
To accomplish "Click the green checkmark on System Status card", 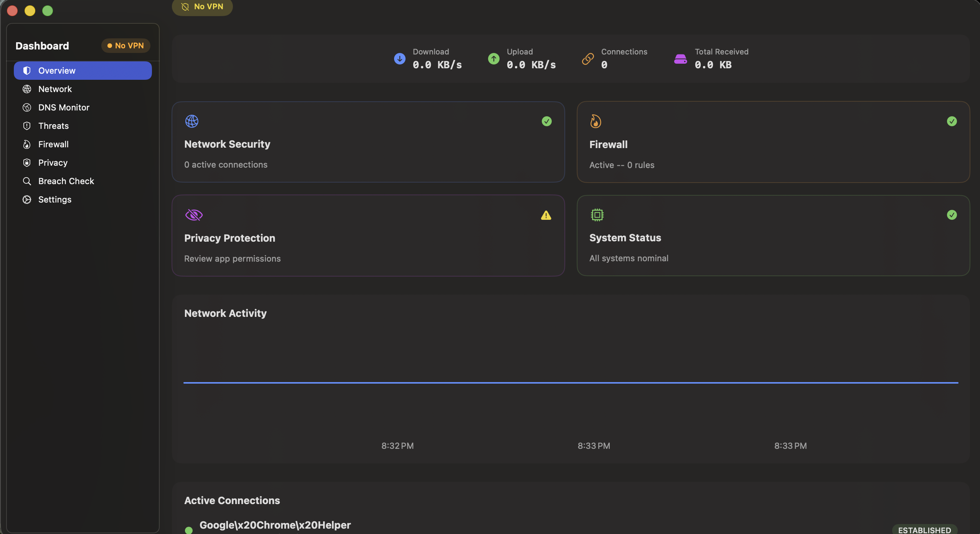I will [952, 215].
